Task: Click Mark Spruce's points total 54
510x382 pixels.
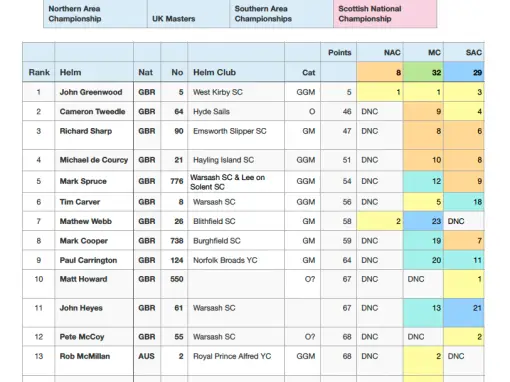Action: point(347,181)
